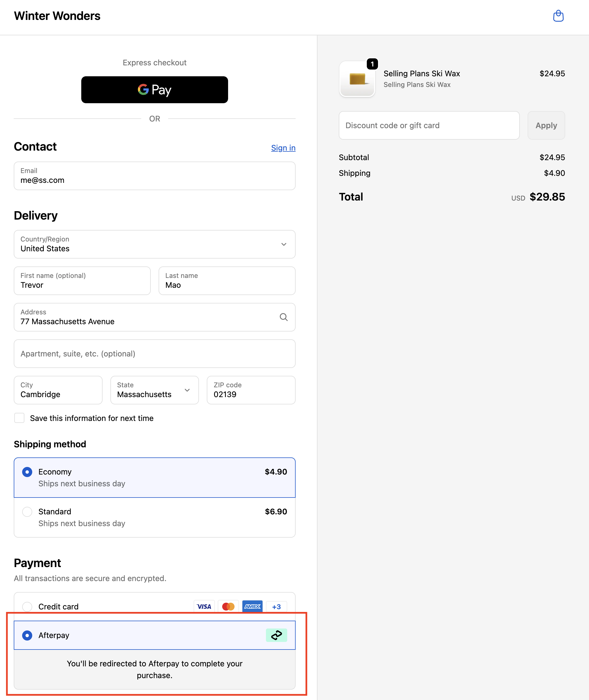Expand the Country selector chevron
The image size is (589, 700).
(x=284, y=244)
